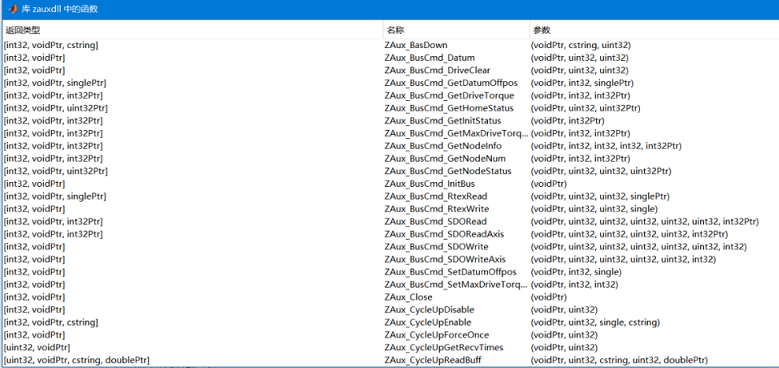Select the ZAux_BusCmd_SDOWriteAxis function name

coord(445,259)
